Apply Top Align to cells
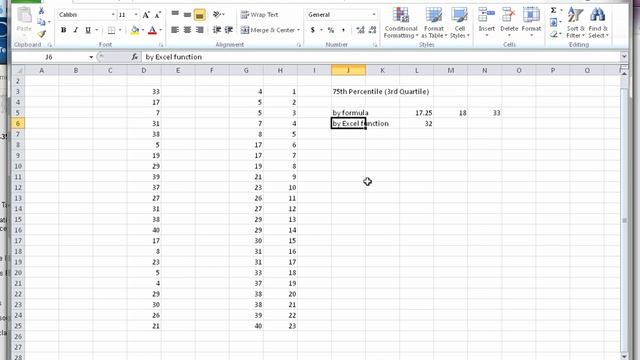The height and width of the screenshot is (360, 640). point(175,15)
